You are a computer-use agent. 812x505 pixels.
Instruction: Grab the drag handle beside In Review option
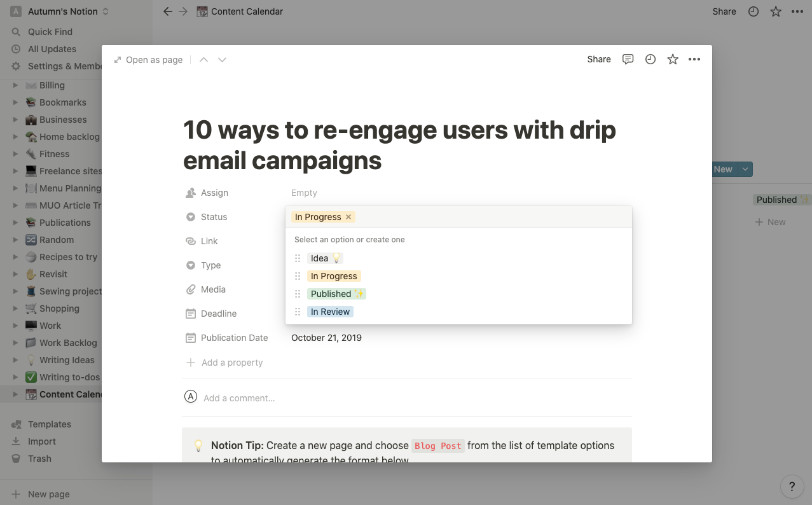[298, 312]
